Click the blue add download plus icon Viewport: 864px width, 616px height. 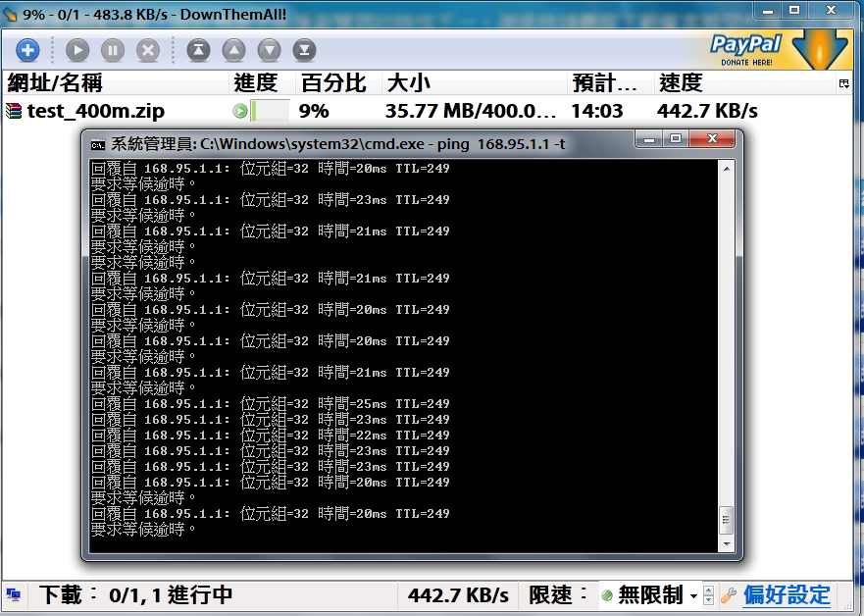[27, 51]
